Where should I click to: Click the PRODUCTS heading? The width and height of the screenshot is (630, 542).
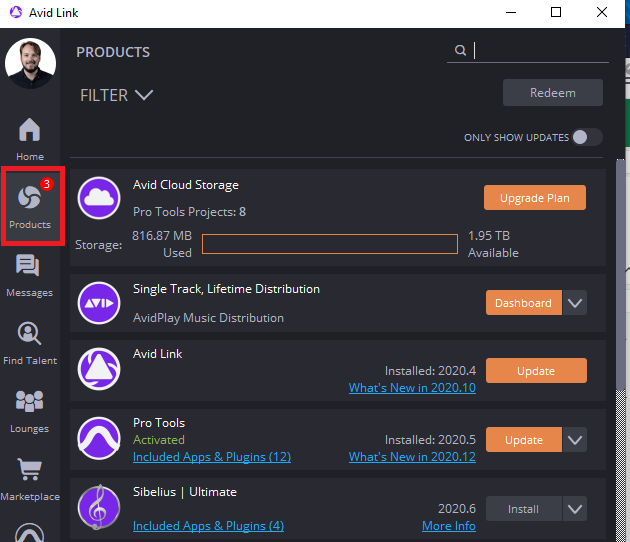(x=113, y=52)
